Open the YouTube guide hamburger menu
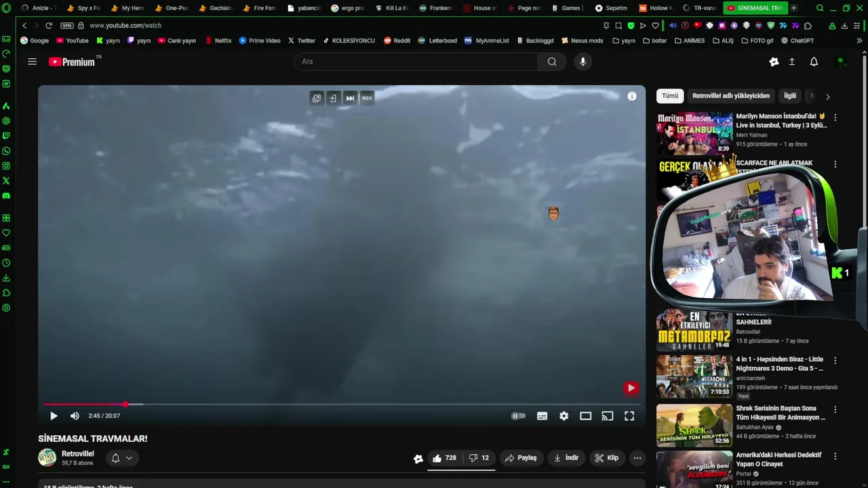Screen dimensions: 868x488 click(32, 62)
